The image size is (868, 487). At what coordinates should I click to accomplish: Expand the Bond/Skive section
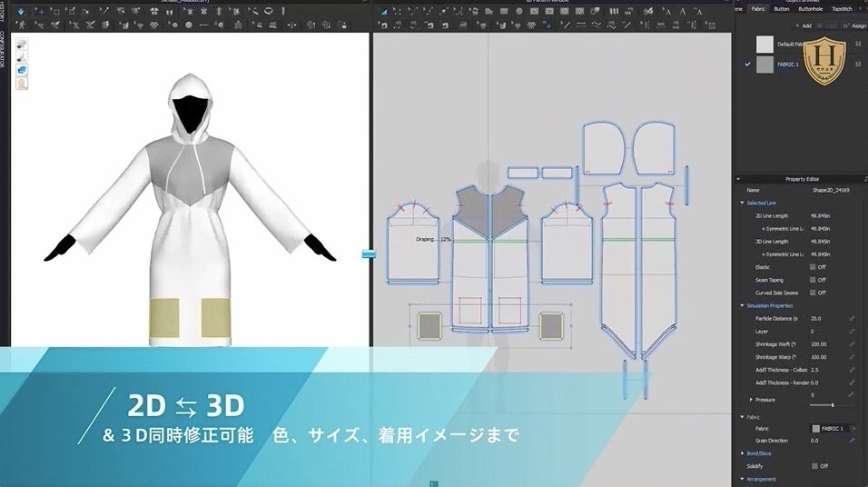coord(743,453)
